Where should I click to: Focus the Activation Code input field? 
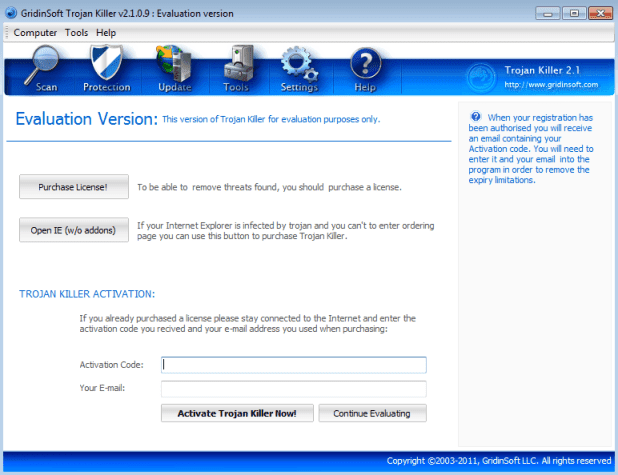[294, 365]
